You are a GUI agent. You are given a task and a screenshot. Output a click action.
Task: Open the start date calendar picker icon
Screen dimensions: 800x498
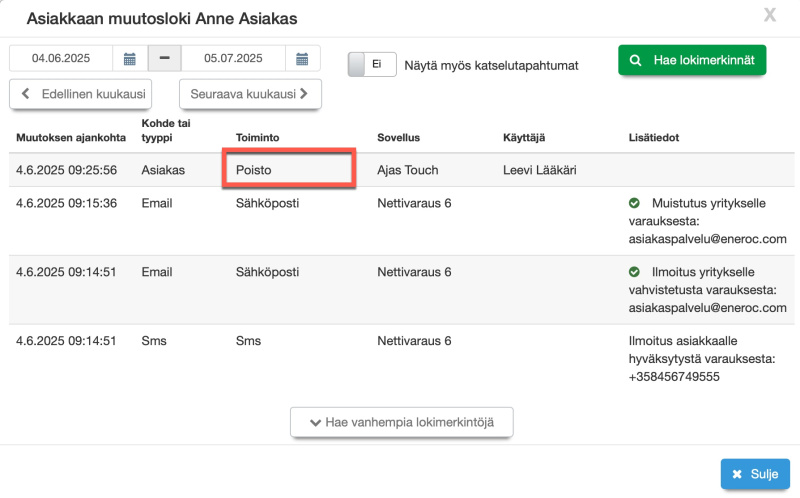(129, 59)
